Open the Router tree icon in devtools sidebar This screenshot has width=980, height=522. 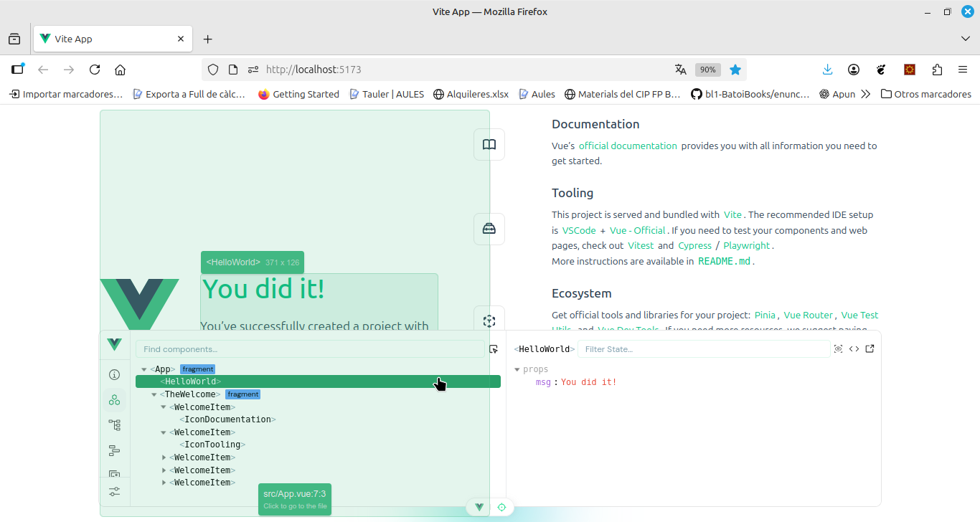point(114,424)
